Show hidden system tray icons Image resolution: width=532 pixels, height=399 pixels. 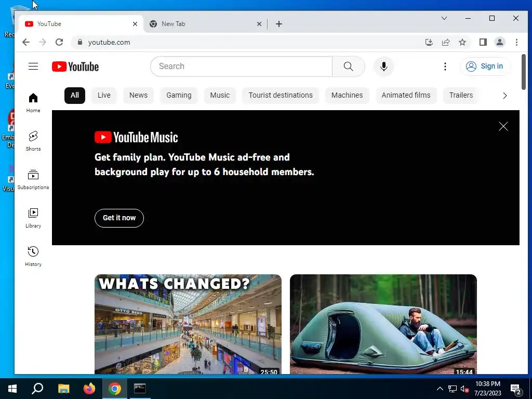click(x=440, y=389)
